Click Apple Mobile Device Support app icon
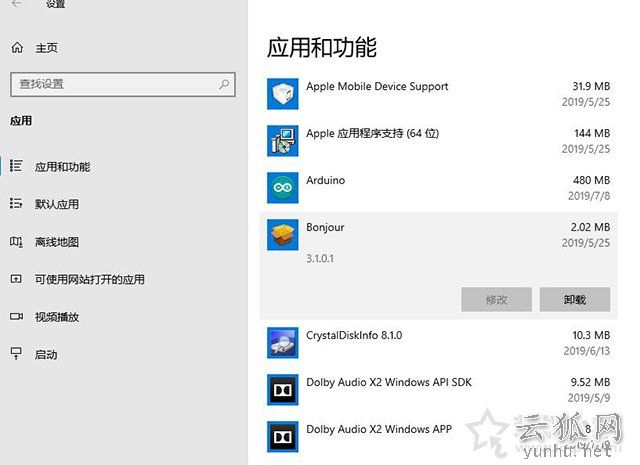The image size is (640, 465). click(282, 94)
